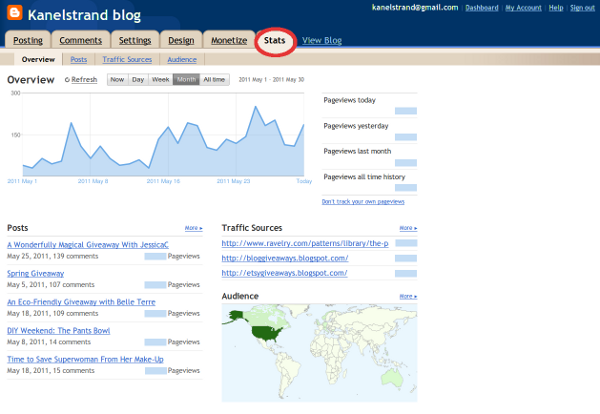Screen dimensions: 600x414
Task: Click the Pageviews today label
Action: (x=349, y=100)
